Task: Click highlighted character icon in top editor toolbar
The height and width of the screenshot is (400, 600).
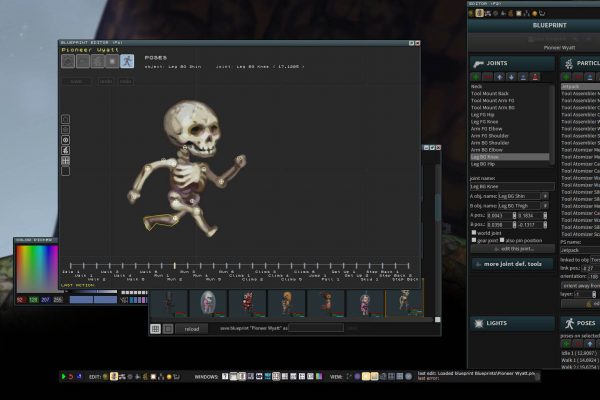Action: [x=479, y=13]
